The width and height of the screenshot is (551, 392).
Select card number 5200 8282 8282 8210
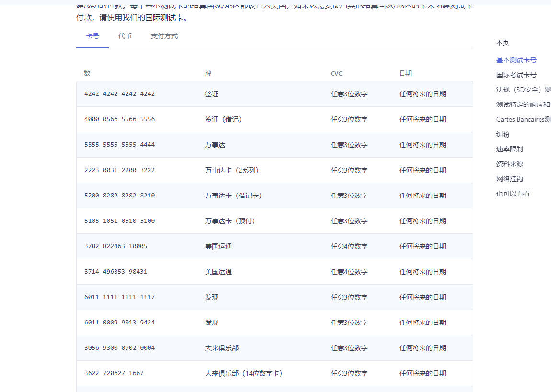pos(119,196)
